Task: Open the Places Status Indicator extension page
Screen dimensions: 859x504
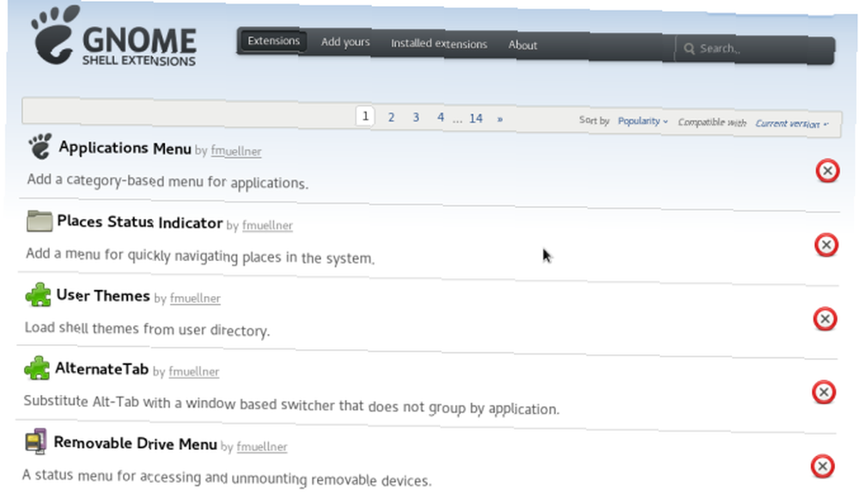Action: [x=140, y=222]
